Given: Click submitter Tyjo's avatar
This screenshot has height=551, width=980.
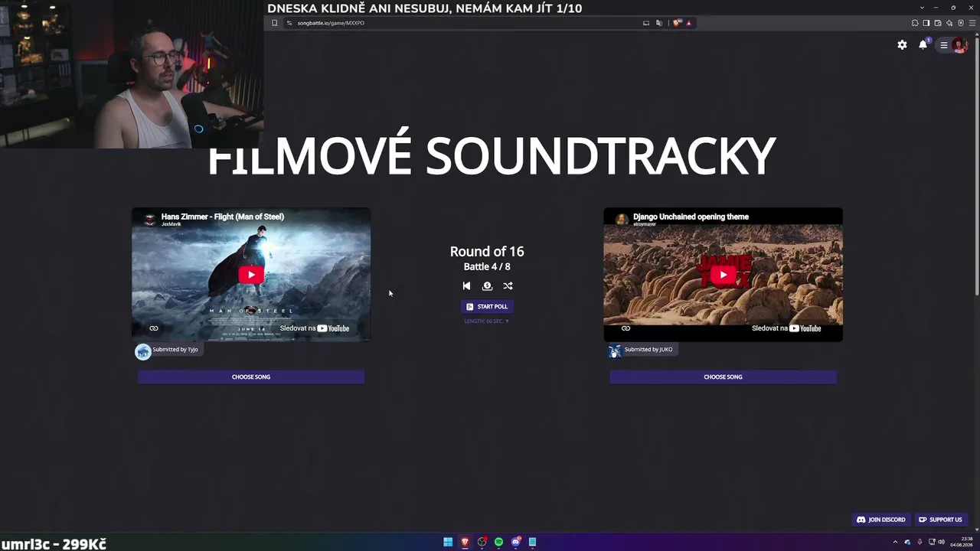Looking at the screenshot, I should (143, 351).
